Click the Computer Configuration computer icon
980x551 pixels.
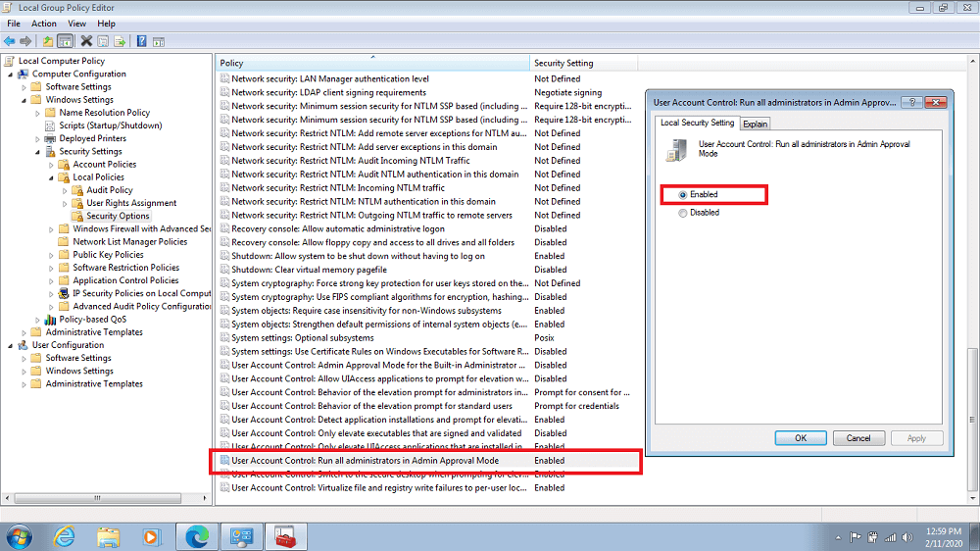(24, 74)
